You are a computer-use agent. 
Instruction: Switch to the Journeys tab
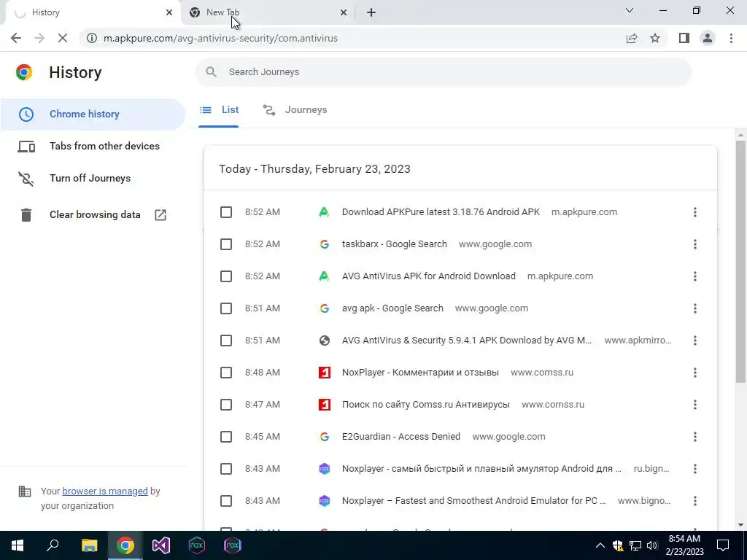click(295, 110)
